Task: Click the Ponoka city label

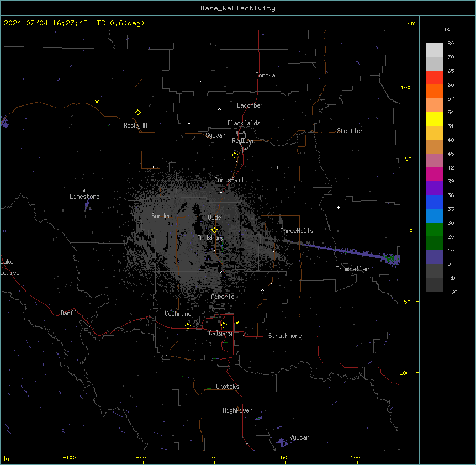Action: click(265, 75)
